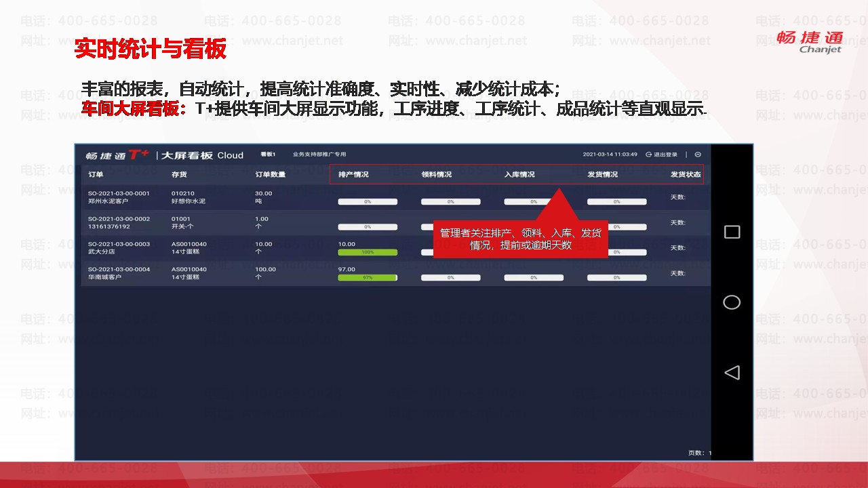
Task: Click the timestamp 2021-03-14 11:03:49
Action: [610, 155]
